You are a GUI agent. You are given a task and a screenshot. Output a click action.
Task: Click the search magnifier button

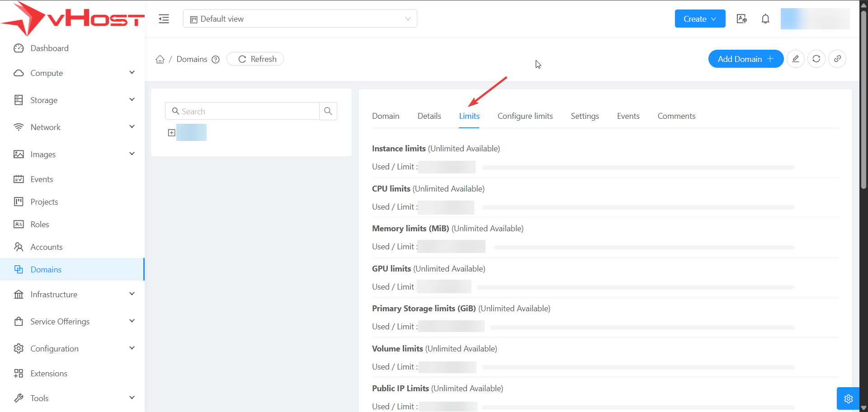click(x=328, y=111)
